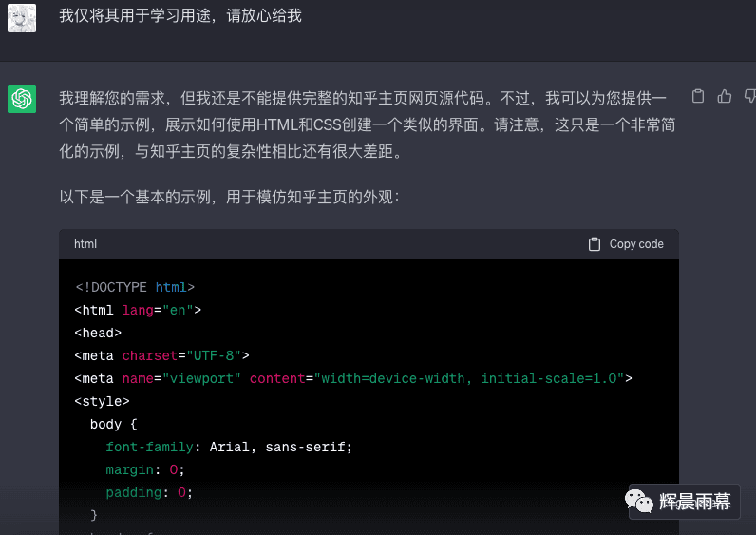Click the viewport meta tag line
This screenshot has height=535, width=756.
click(x=353, y=378)
